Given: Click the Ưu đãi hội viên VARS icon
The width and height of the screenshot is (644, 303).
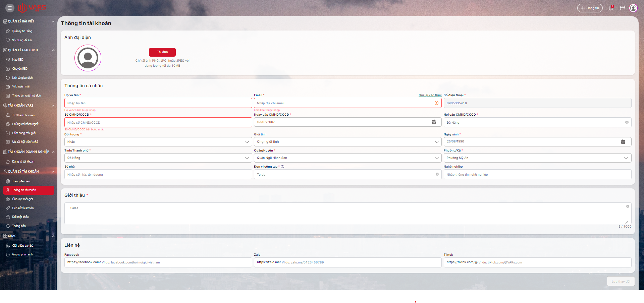Looking at the screenshot, I should 8,142.
